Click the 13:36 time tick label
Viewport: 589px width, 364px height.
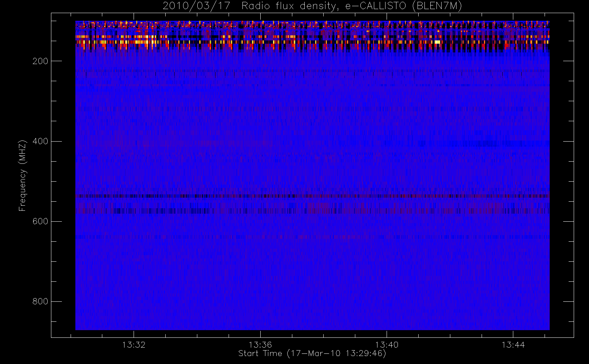click(x=260, y=345)
